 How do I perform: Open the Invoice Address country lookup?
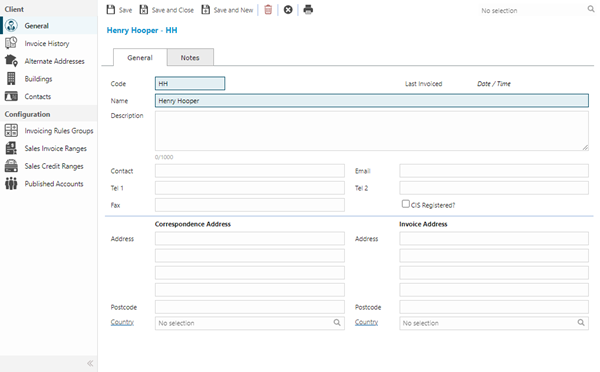click(581, 323)
